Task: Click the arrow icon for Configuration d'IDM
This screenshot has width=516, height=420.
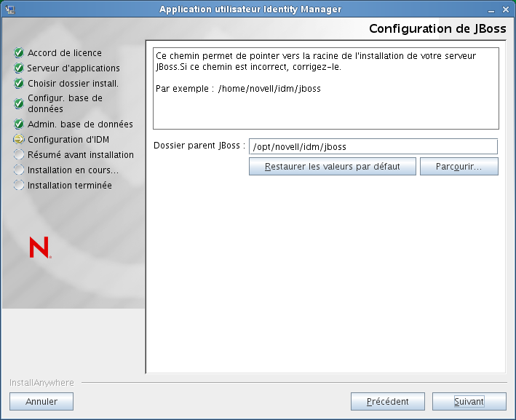Action: coord(19,140)
